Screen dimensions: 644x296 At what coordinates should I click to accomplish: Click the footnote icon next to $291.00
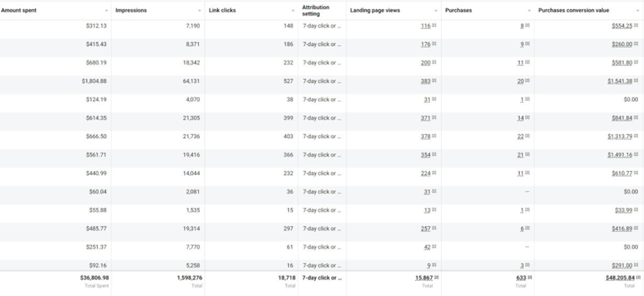point(636,266)
